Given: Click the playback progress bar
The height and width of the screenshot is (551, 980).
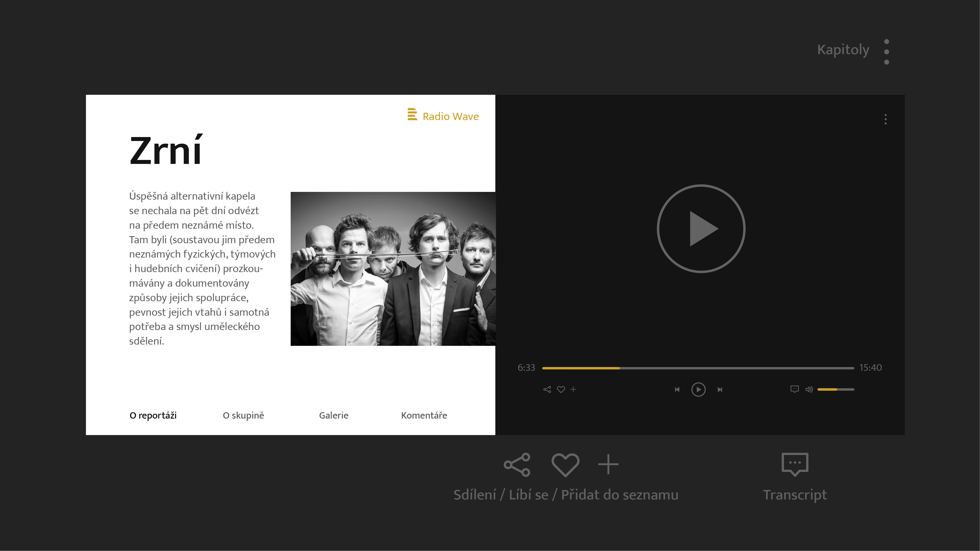Looking at the screenshot, I should click(698, 368).
